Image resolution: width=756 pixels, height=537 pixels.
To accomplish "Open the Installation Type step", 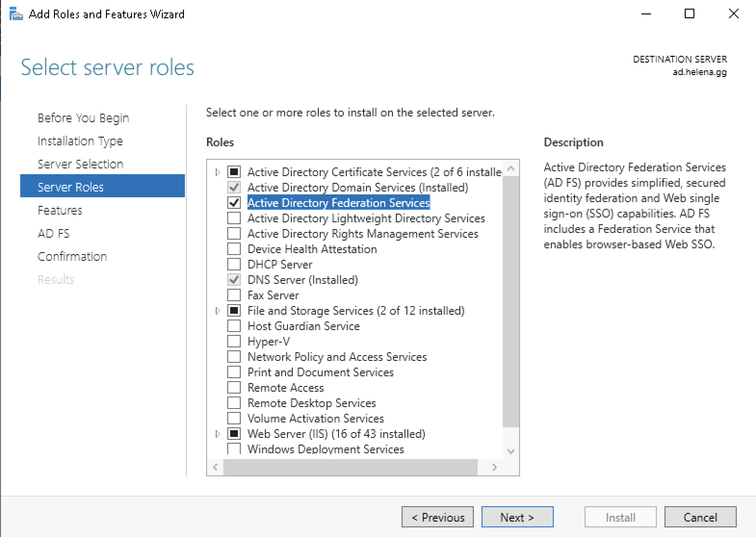I will click(80, 141).
